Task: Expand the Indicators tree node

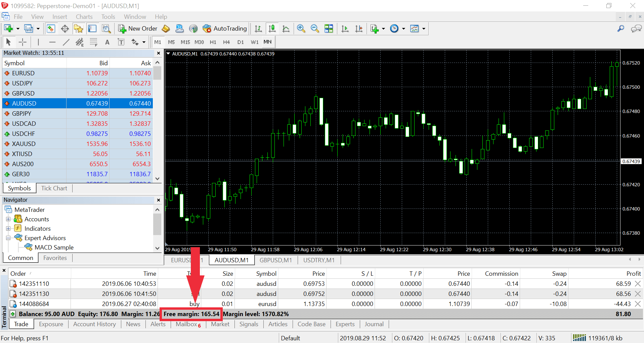Action: pyautogui.click(x=8, y=229)
